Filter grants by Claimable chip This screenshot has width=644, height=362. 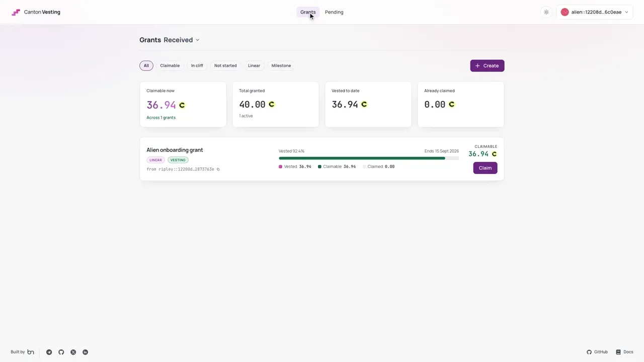[170, 65]
